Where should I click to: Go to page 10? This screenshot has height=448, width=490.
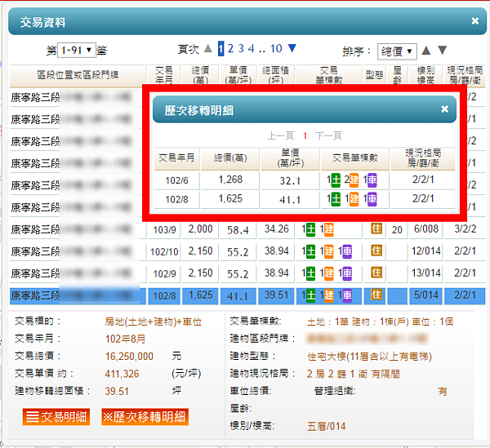276,48
